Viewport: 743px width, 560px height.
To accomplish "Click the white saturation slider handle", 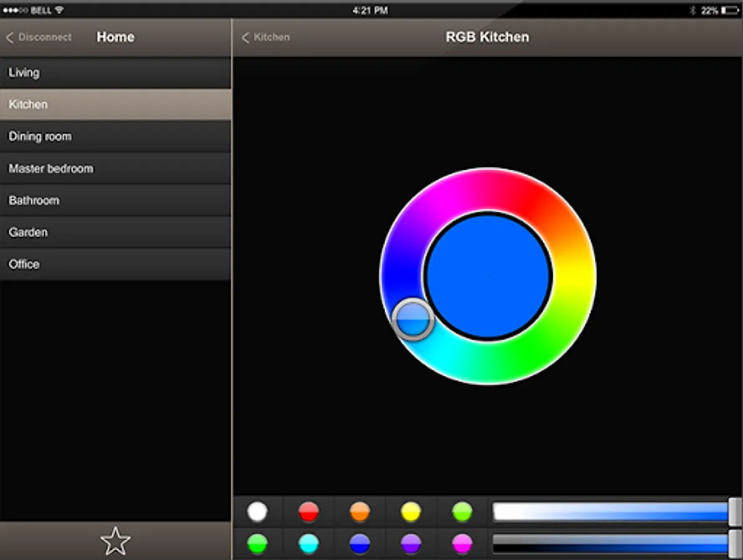I will click(735, 511).
